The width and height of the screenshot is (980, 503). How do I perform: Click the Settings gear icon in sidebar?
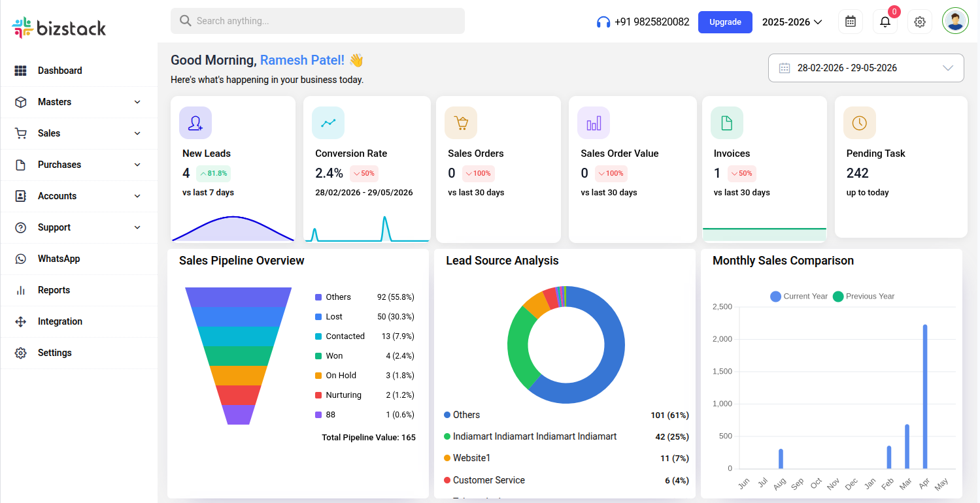click(20, 353)
